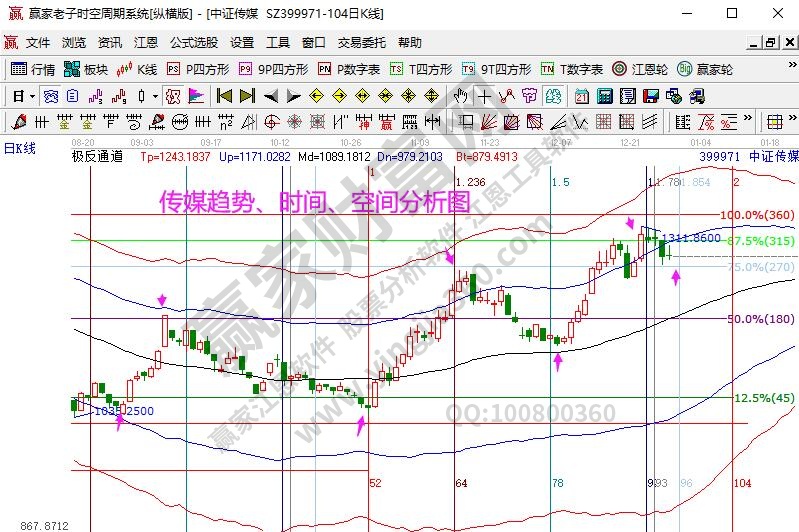Jump to first bar with green start arrow
This screenshot has height=532, width=799.
(x=224, y=96)
